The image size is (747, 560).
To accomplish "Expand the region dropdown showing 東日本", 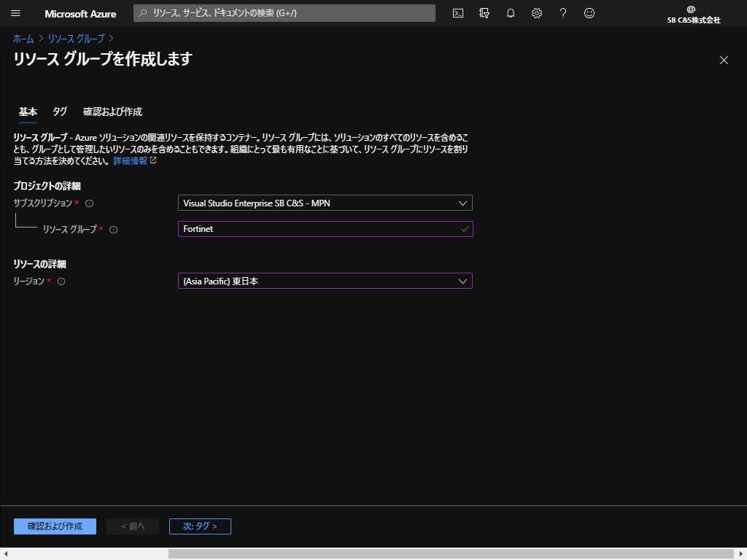I will (x=325, y=281).
